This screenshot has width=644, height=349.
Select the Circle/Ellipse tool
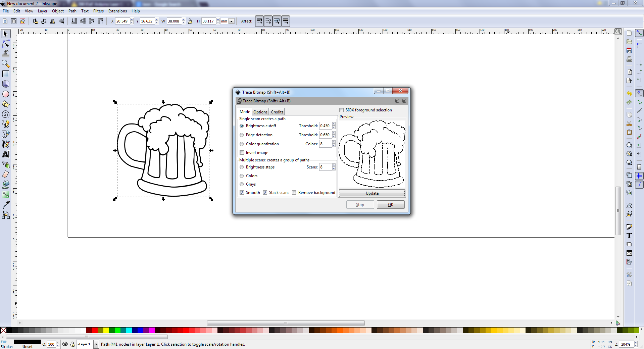[x=6, y=94]
